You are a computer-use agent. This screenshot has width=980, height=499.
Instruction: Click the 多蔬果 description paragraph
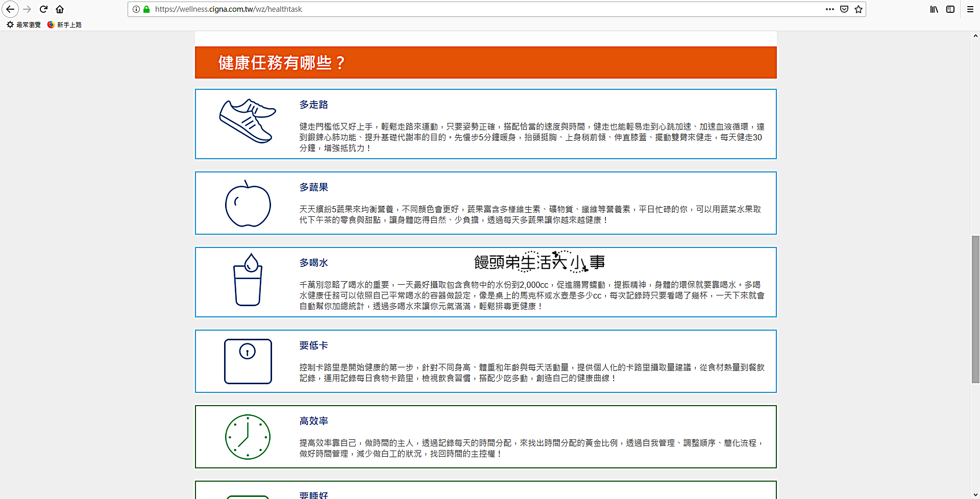[530, 214]
